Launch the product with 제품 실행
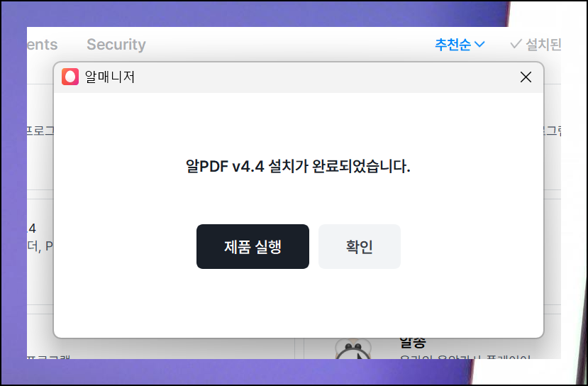The width and height of the screenshot is (588, 386). 253,246
